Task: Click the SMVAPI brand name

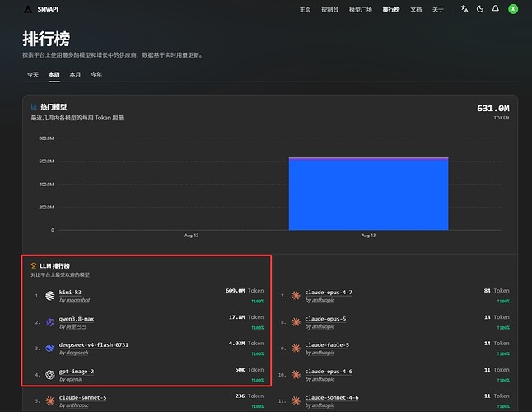Action: click(48, 10)
